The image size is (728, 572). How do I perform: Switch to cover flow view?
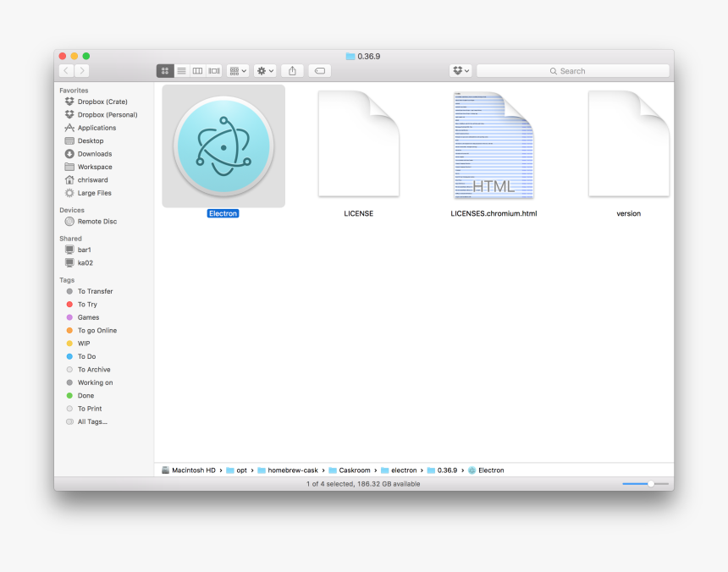coord(213,70)
